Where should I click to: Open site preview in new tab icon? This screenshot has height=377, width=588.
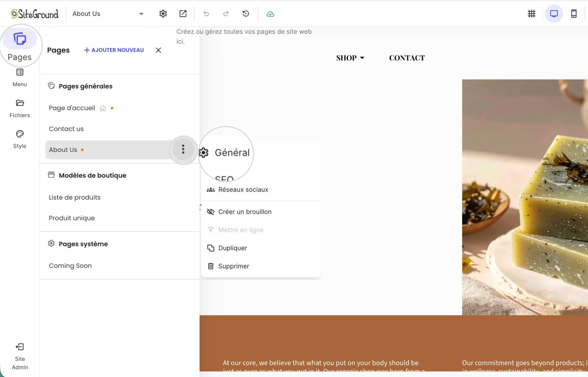183,14
